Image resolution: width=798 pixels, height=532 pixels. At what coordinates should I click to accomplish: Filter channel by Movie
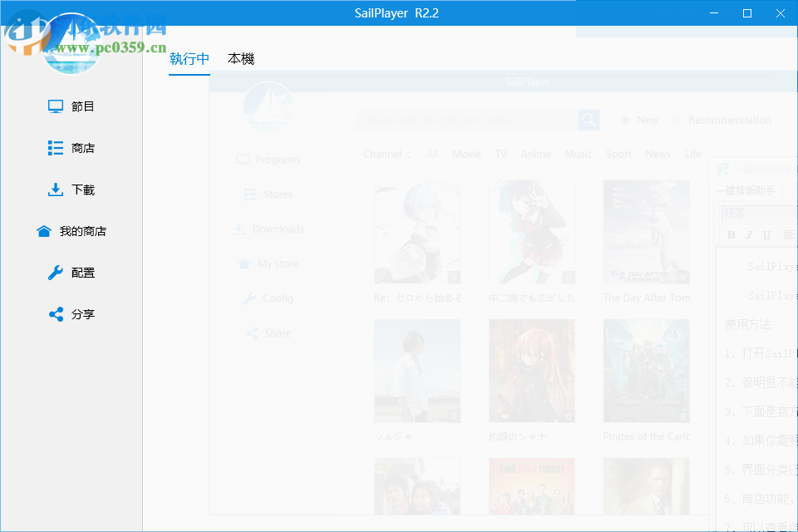coord(466,154)
